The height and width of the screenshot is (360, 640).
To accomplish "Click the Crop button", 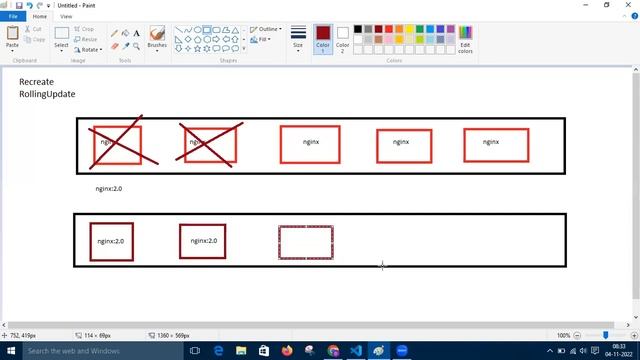I will click(x=84, y=29).
